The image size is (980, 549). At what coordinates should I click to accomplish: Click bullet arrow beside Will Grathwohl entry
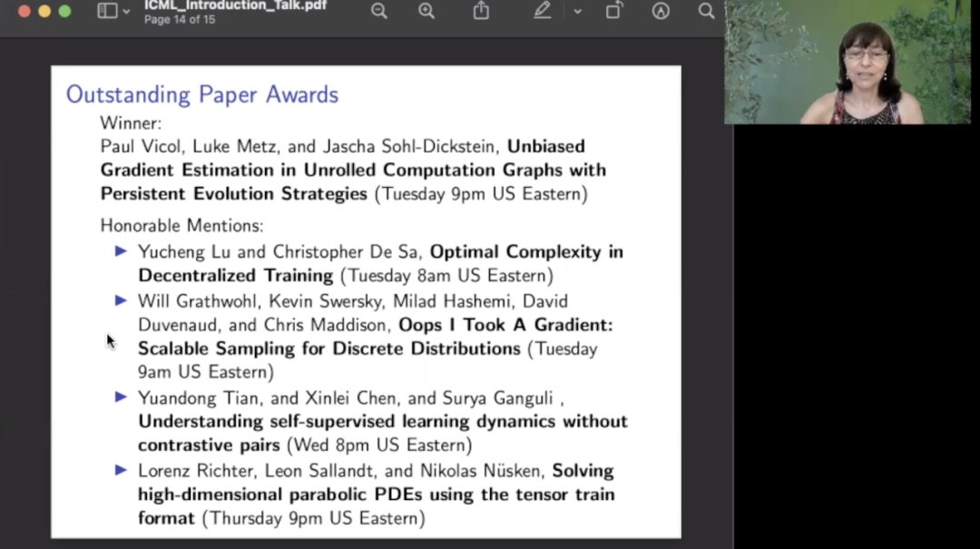tap(121, 300)
